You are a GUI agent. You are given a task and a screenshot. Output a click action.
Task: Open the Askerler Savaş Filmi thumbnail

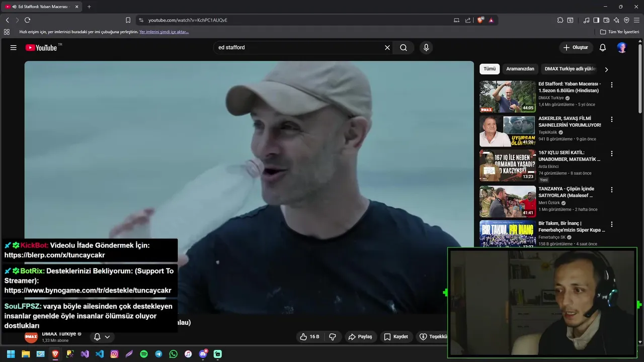(508, 131)
